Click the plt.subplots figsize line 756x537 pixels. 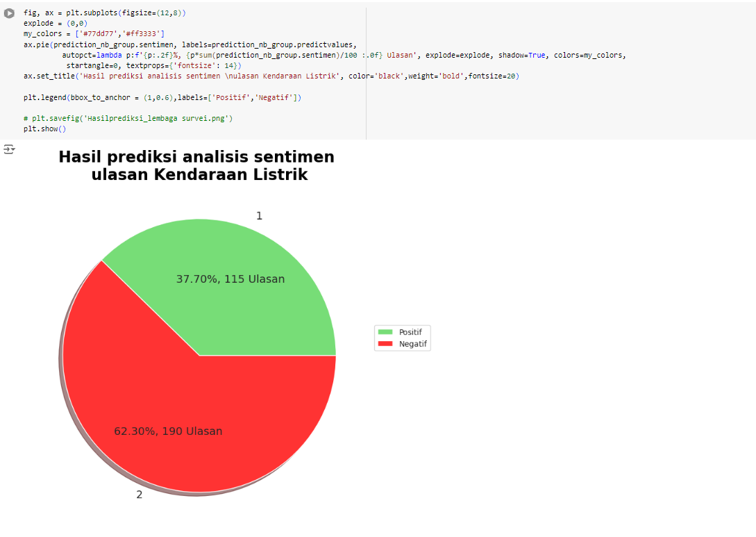click(x=105, y=13)
